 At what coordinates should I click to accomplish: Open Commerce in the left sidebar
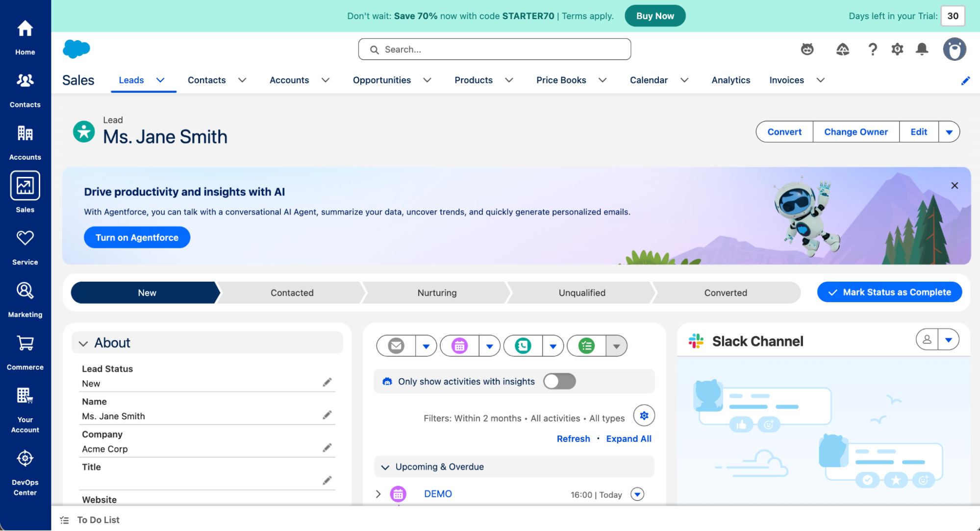click(25, 352)
